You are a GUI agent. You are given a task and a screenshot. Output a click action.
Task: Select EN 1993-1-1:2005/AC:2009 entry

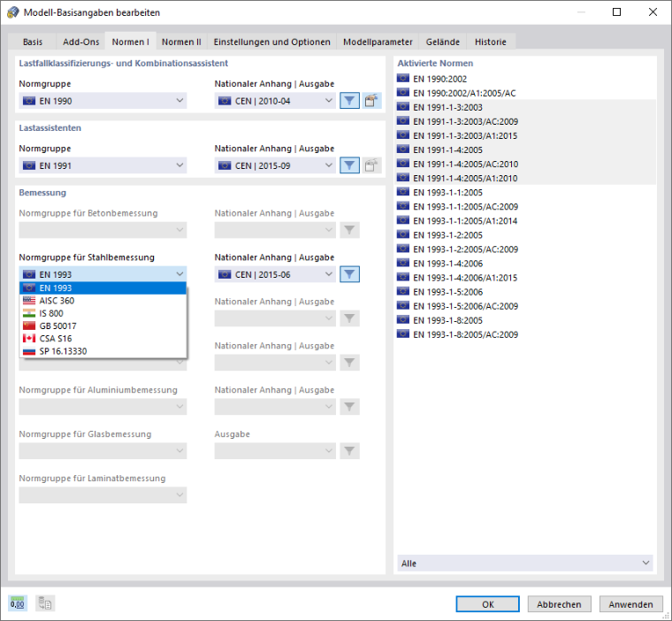click(525, 206)
